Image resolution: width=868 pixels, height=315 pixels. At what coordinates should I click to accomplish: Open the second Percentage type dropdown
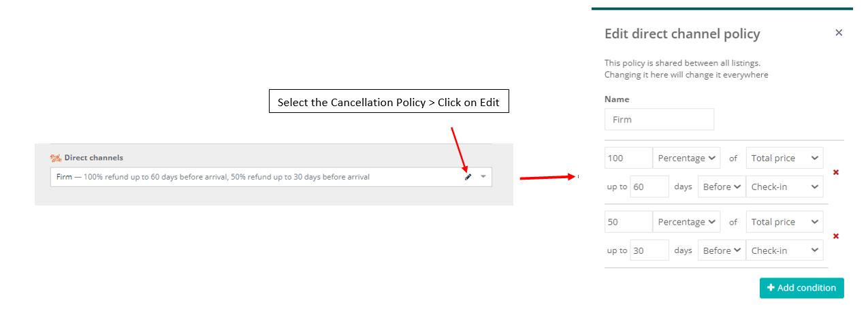(686, 222)
